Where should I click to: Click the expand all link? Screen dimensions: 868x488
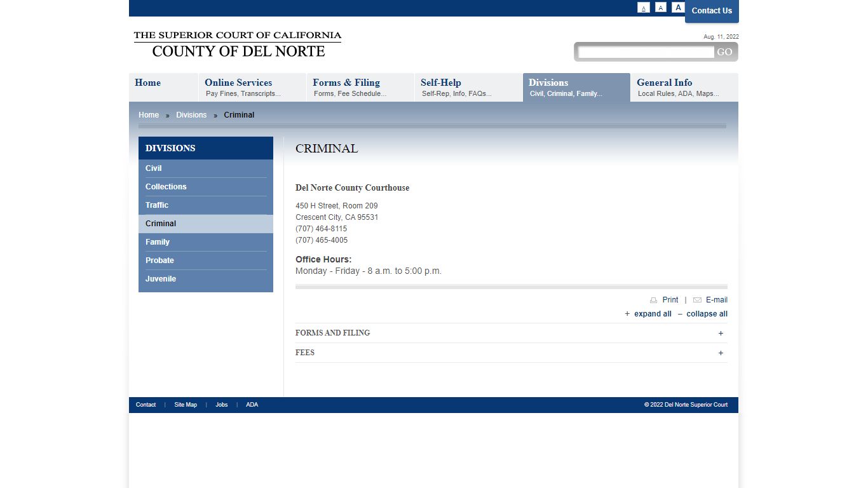(653, 314)
